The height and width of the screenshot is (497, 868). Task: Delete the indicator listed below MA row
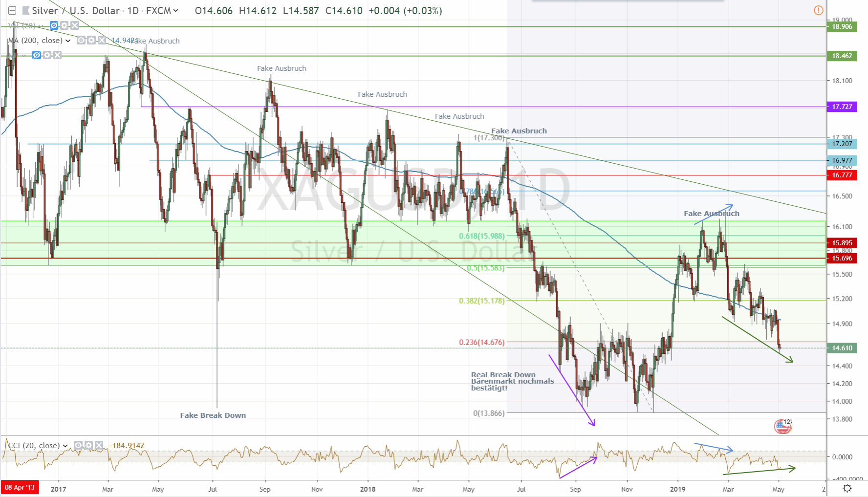[x=57, y=55]
